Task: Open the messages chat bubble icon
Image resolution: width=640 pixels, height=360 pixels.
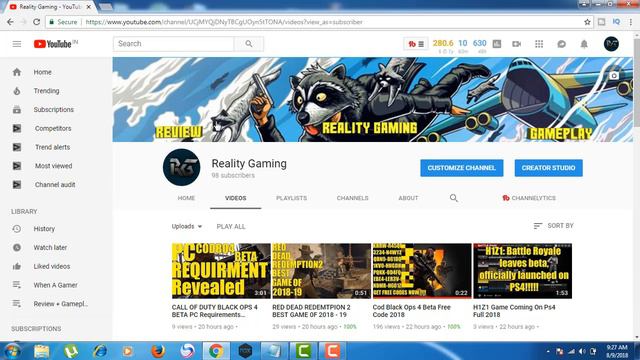Action: (x=562, y=44)
